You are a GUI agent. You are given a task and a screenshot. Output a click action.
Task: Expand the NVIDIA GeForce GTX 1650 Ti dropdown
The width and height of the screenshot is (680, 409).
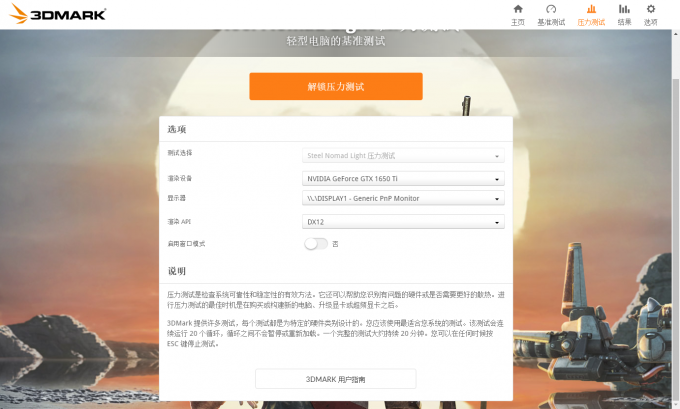pos(403,178)
